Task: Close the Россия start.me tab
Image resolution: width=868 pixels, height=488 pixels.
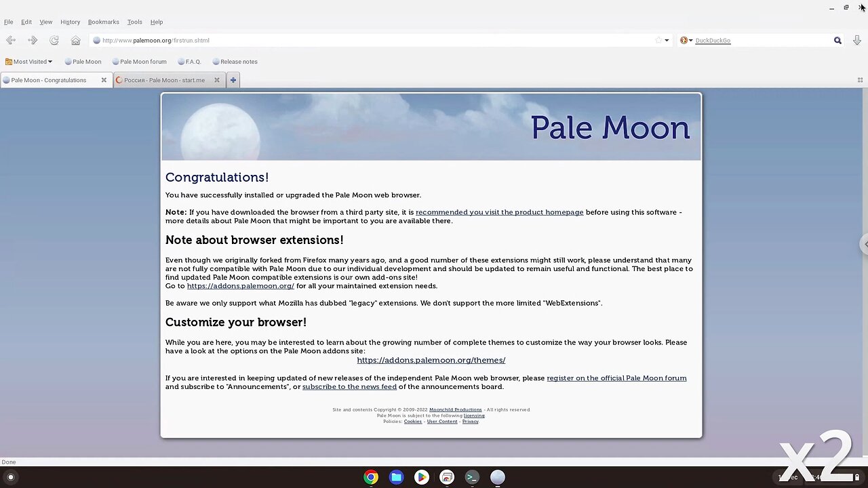Action: (217, 80)
